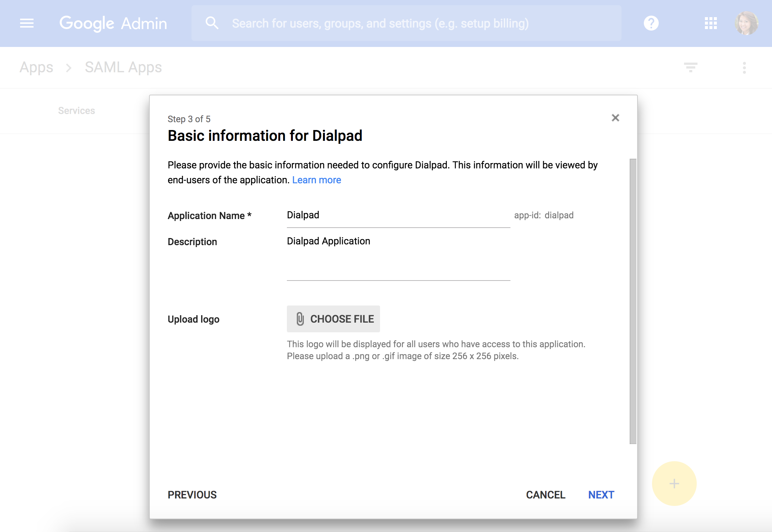
Task: Edit the Description text area
Action: pos(398,257)
